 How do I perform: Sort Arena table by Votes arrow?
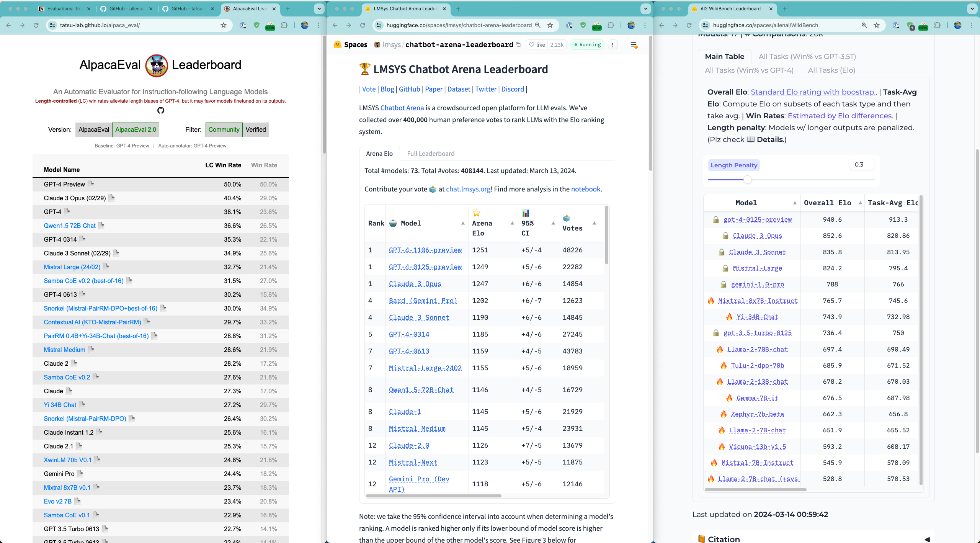(594, 223)
